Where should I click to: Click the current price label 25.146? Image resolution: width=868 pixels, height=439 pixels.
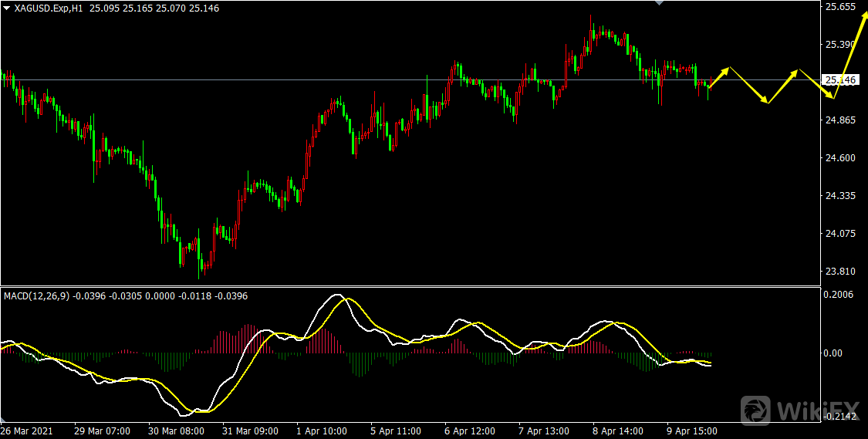pos(840,80)
